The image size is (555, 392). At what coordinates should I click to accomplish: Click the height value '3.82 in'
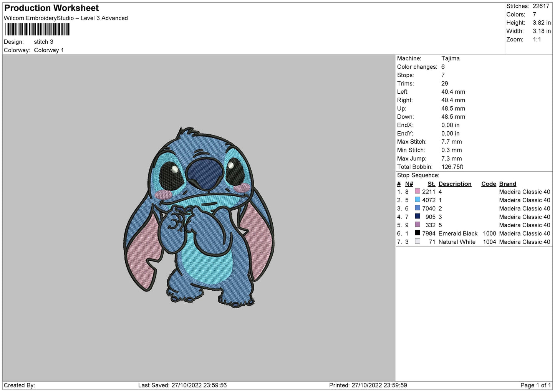coord(542,23)
